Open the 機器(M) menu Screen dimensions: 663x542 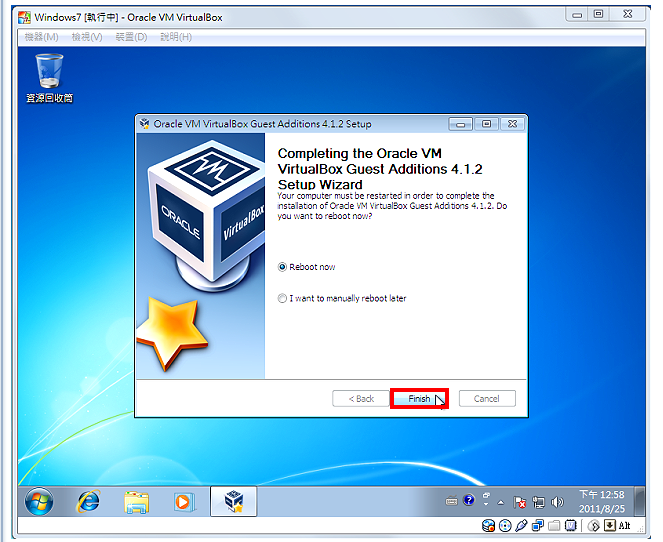(x=41, y=37)
